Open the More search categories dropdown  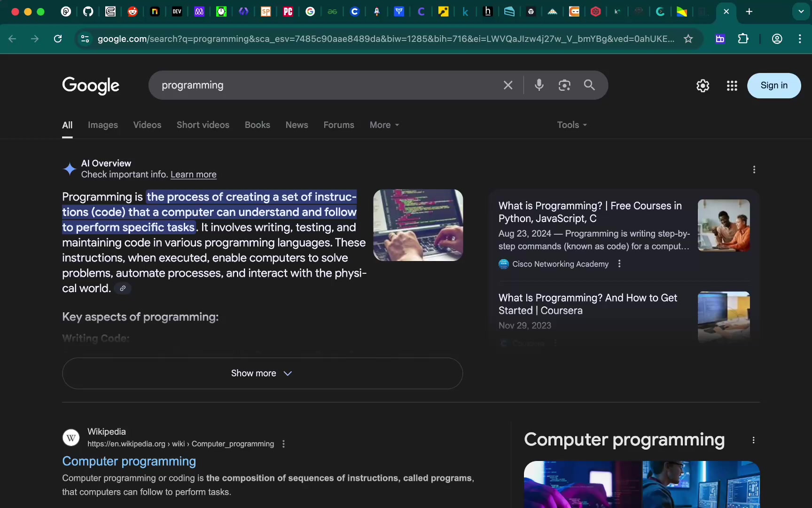coord(384,125)
